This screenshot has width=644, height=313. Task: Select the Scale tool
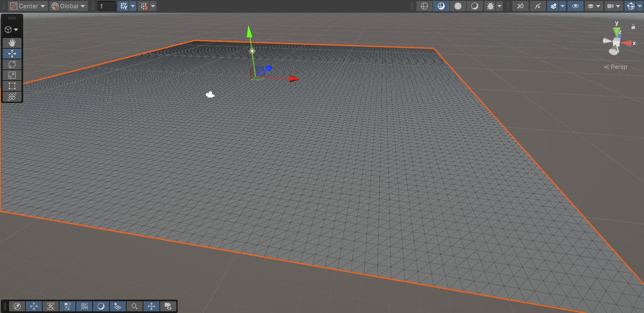pos(12,75)
